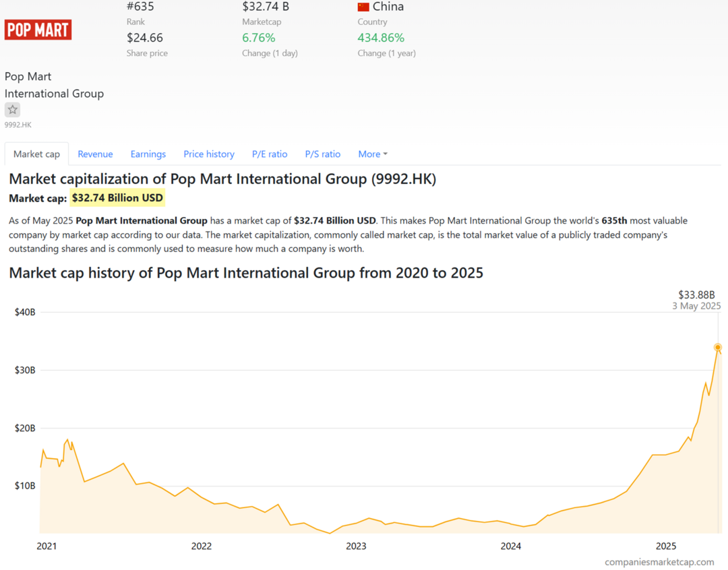This screenshot has width=728, height=570.
Task: Click the $24.66 share price value
Action: tap(145, 38)
